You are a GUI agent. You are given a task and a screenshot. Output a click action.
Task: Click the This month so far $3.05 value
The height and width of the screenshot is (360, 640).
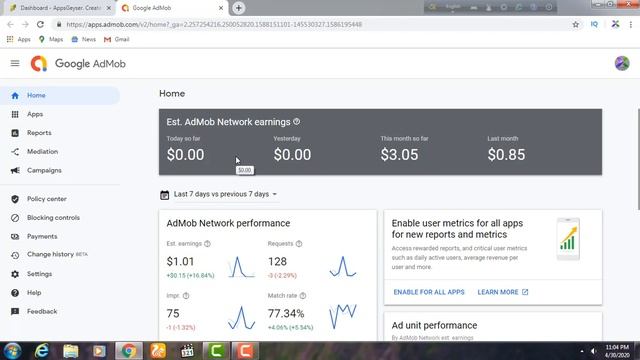pos(399,155)
